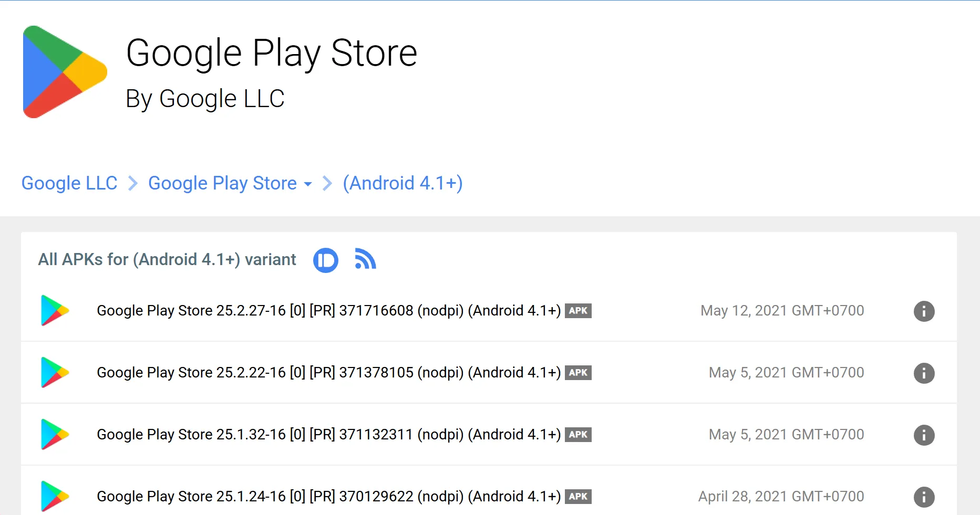This screenshot has height=515, width=980.
Task: Click the heading All APKs for (Android 4.1+) variant
Action: [x=167, y=260]
